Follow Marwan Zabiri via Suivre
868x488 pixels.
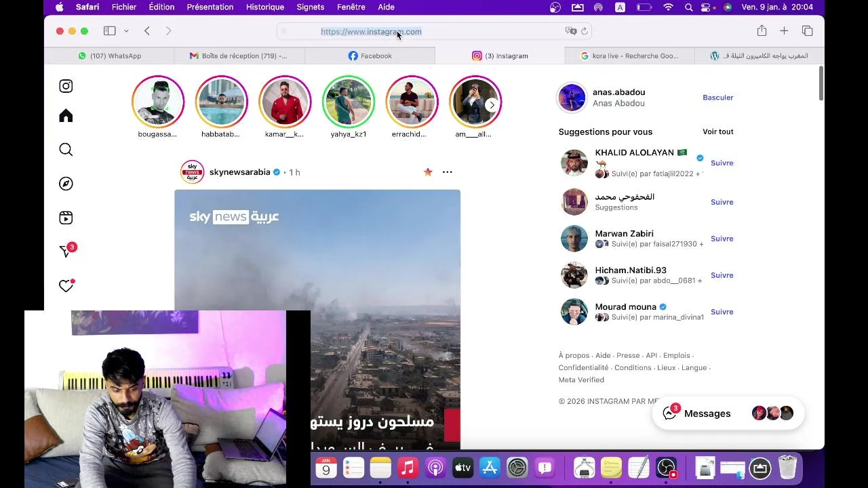coord(722,239)
